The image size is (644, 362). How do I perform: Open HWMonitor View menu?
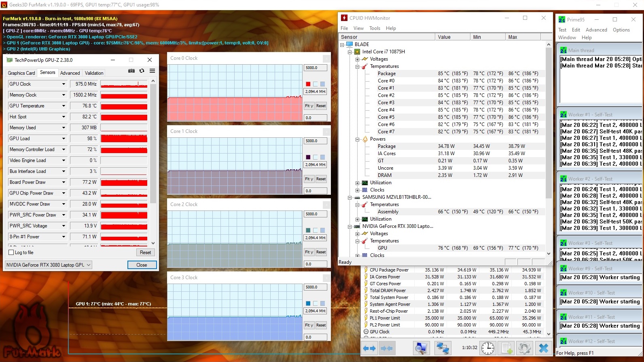(358, 28)
